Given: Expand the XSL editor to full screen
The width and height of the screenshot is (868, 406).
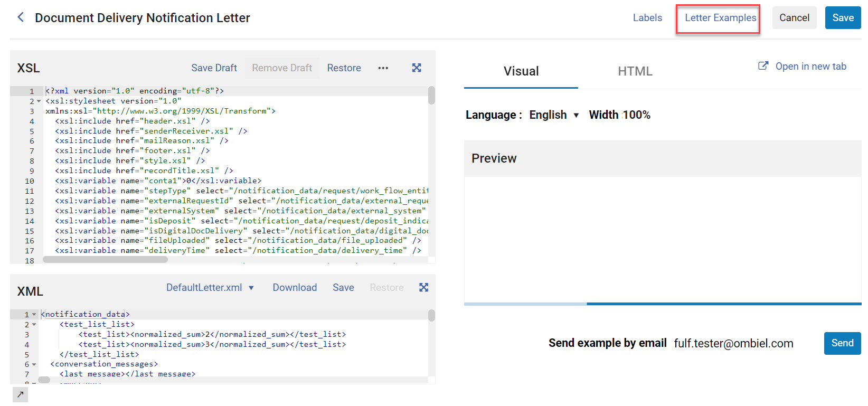Looking at the screenshot, I should click(x=417, y=68).
